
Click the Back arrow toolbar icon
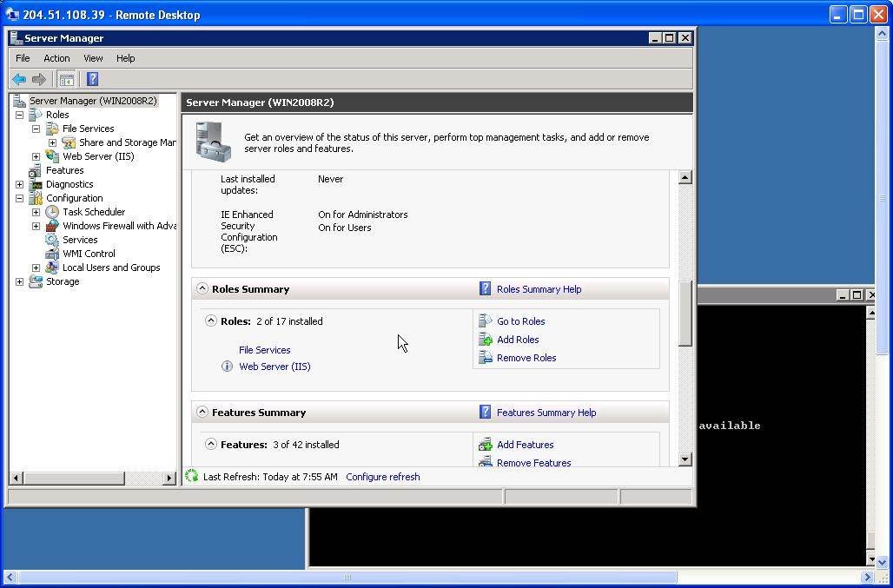[x=18, y=79]
